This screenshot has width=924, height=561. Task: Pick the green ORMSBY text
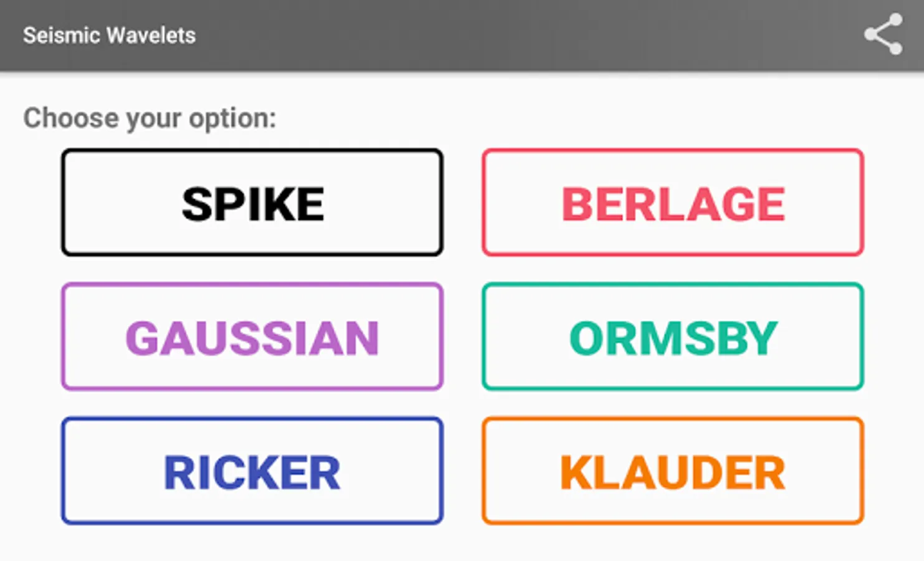coord(673,338)
